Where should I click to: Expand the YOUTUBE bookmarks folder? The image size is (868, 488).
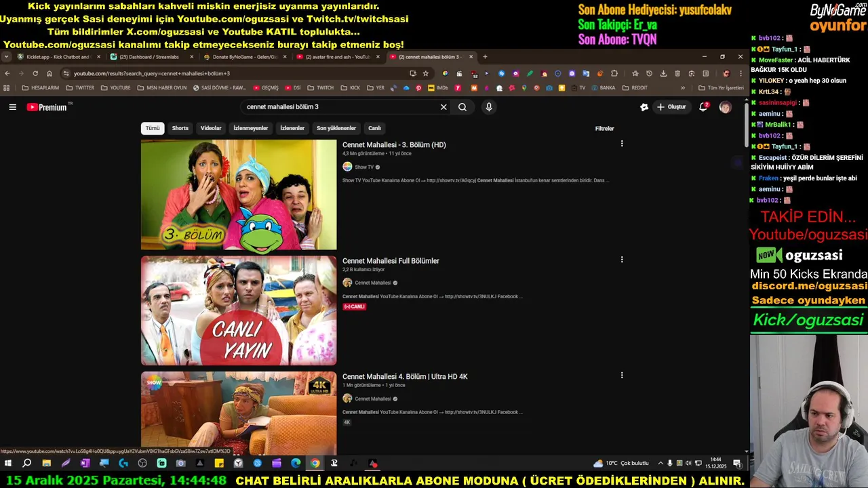[115, 87]
